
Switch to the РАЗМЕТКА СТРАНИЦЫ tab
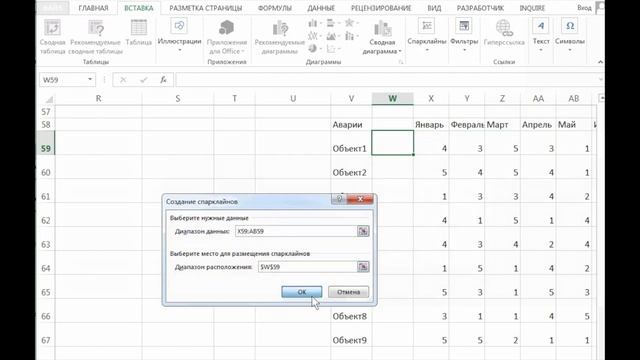click(206, 8)
